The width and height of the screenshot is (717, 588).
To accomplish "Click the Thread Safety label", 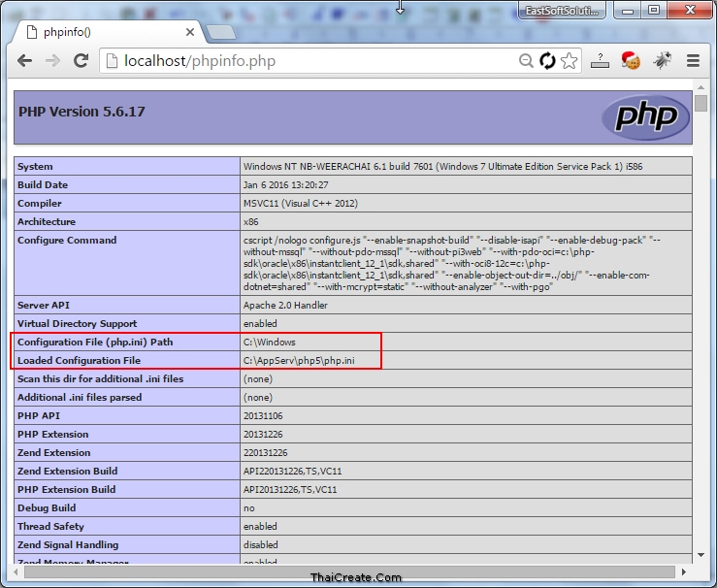I will tap(50, 526).
